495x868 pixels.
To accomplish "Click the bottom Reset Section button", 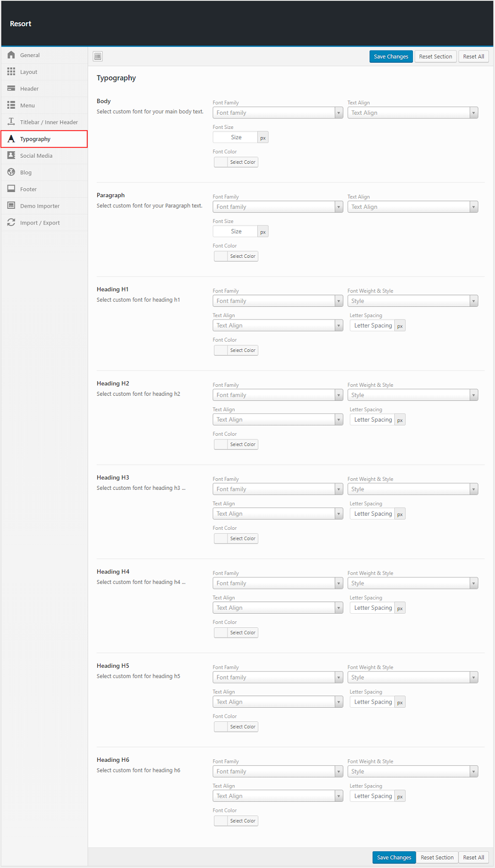I will point(437,857).
